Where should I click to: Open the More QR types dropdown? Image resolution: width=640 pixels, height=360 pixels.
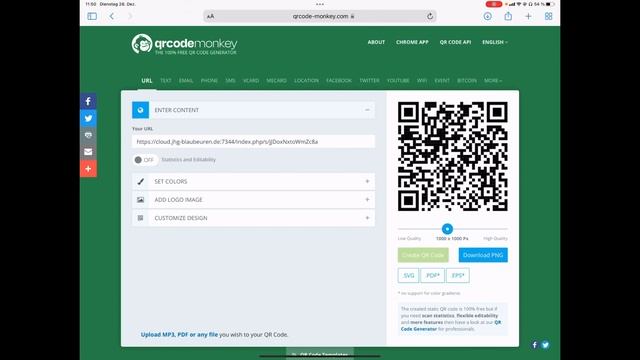point(493,80)
